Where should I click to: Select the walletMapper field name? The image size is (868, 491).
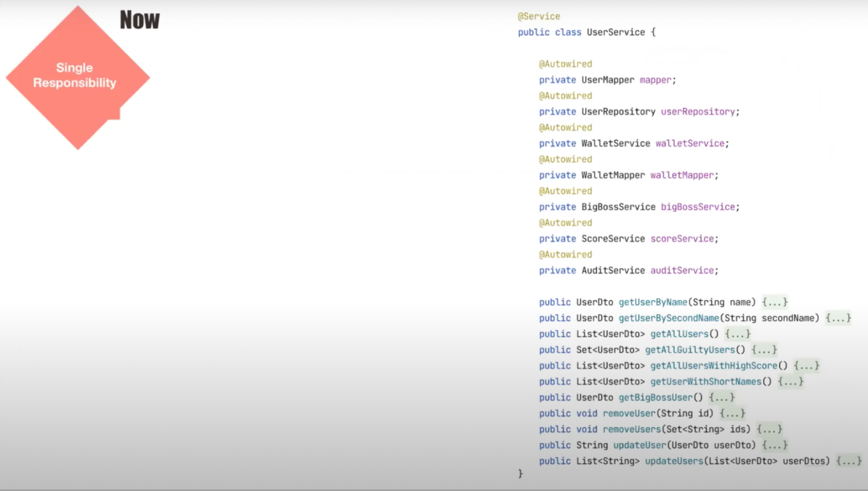[x=682, y=175]
